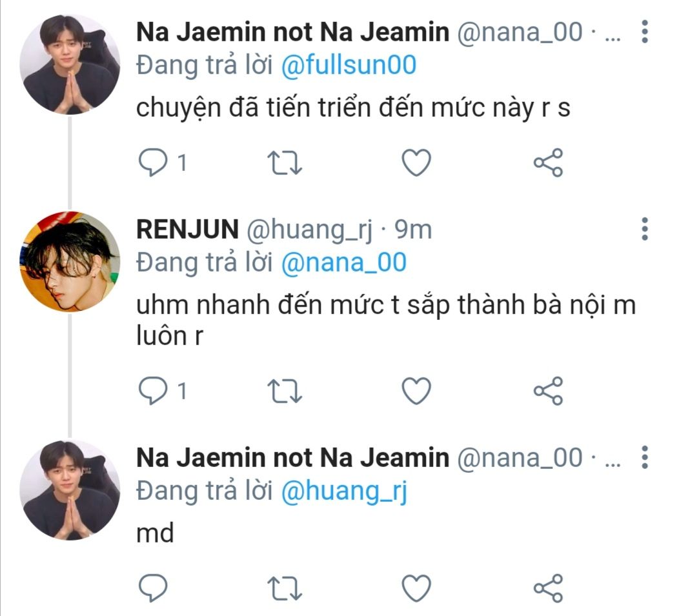Image resolution: width=697 pixels, height=616 pixels.
Task: Reply to the "chuyện đã tiến triển" tweet
Action: [153, 163]
